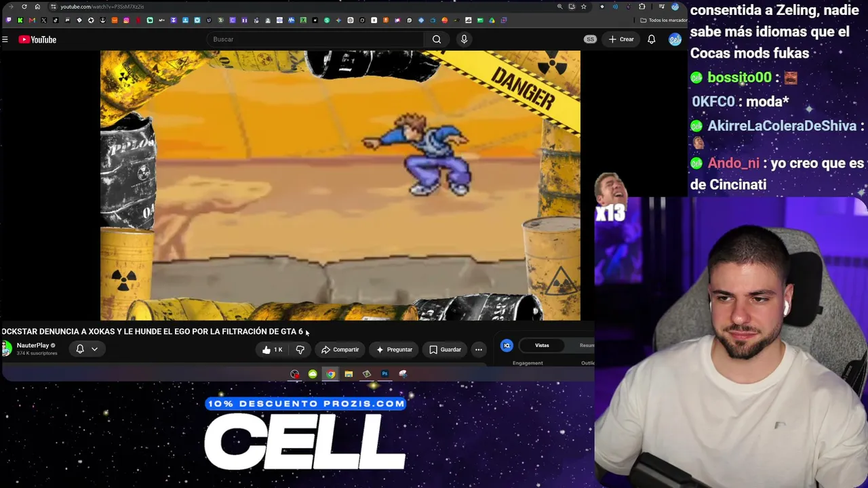Image resolution: width=868 pixels, height=488 pixels.
Task: Click the video player area
Action: (x=340, y=185)
